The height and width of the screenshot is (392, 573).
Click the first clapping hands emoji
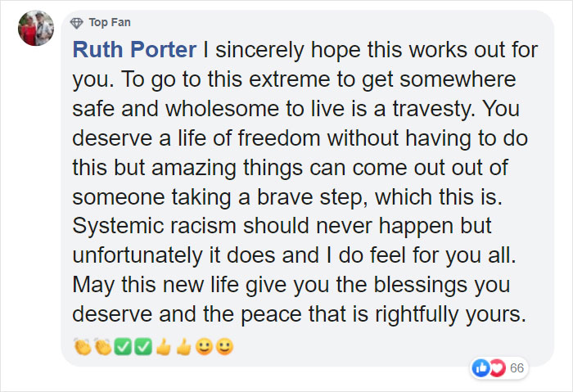(82, 346)
